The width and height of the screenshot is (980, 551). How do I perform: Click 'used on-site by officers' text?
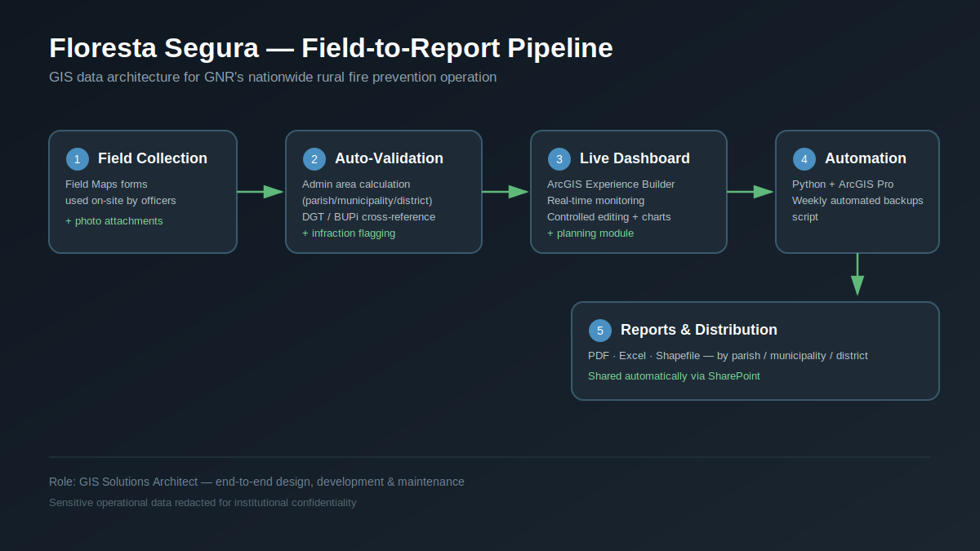tap(121, 201)
